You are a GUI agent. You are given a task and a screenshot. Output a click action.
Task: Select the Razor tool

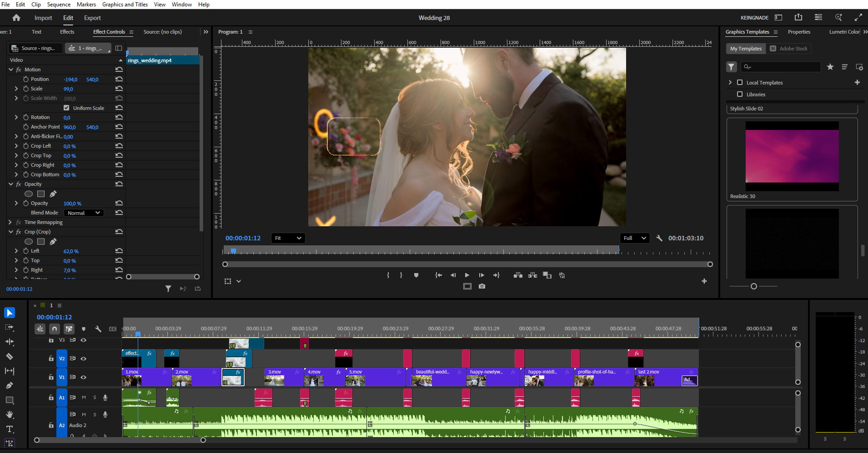(x=10, y=356)
